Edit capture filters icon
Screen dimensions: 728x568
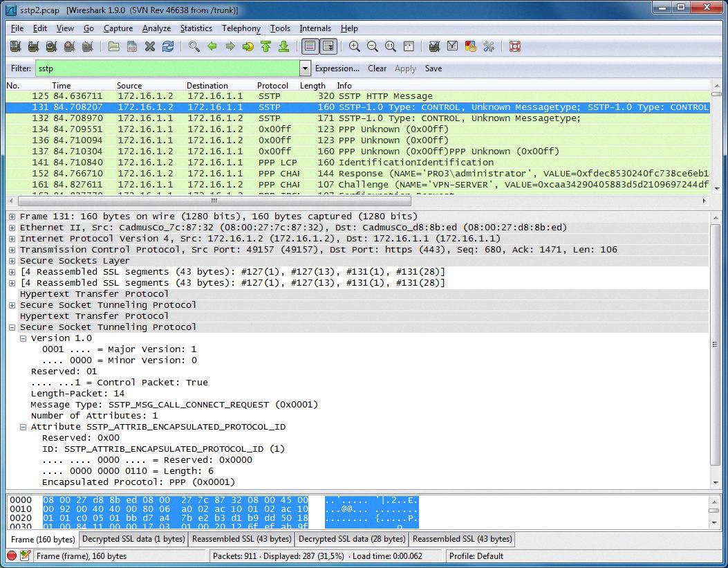(435, 46)
